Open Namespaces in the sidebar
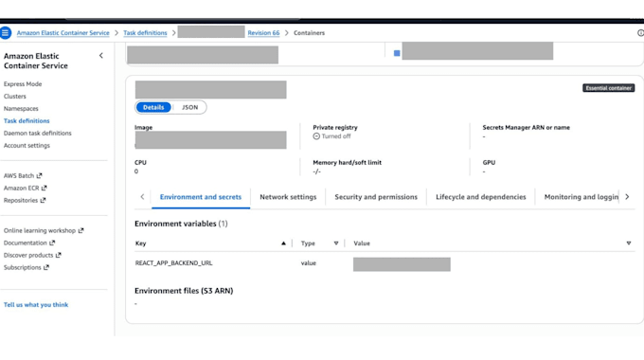The image size is (644, 360). [x=21, y=109]
